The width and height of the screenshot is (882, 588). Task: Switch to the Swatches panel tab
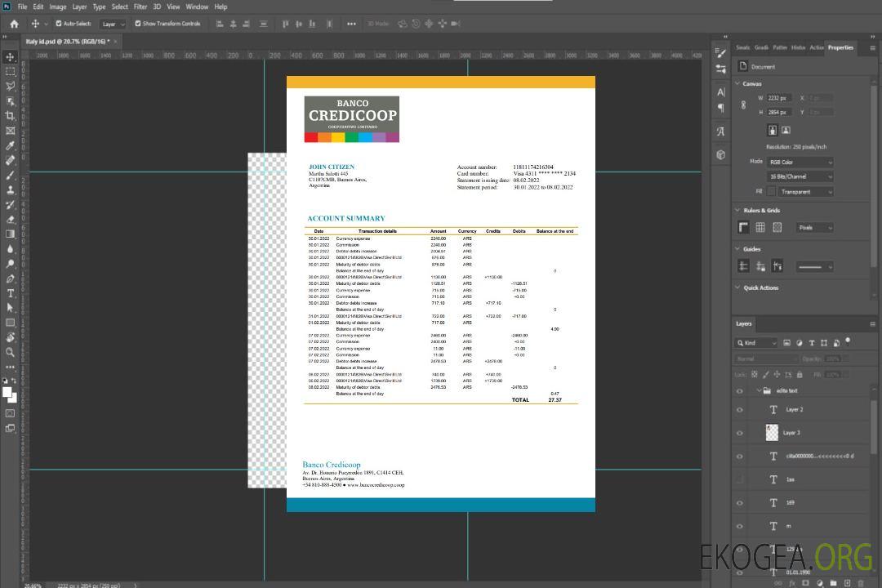click(x=742, y=47)
